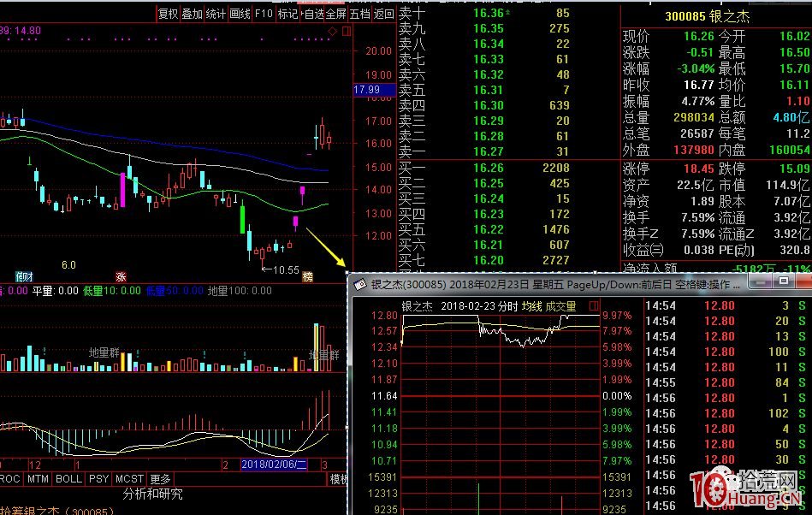Select the ROC indicator tab
The image size is (812, 515).
[9, 479]
